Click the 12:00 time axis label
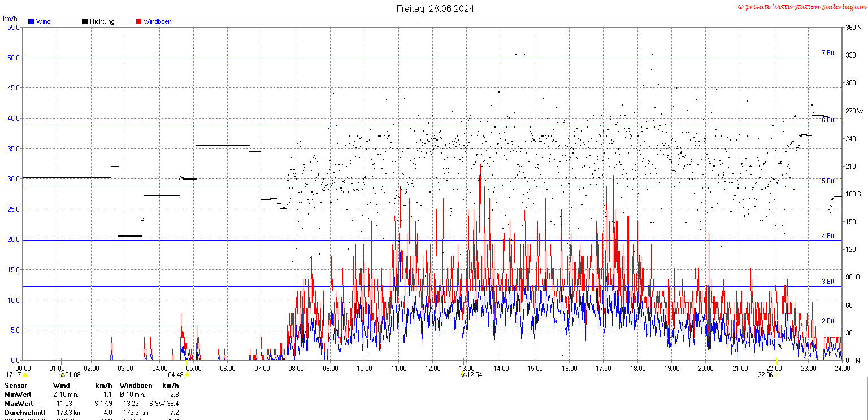 [x=433, y=369]
